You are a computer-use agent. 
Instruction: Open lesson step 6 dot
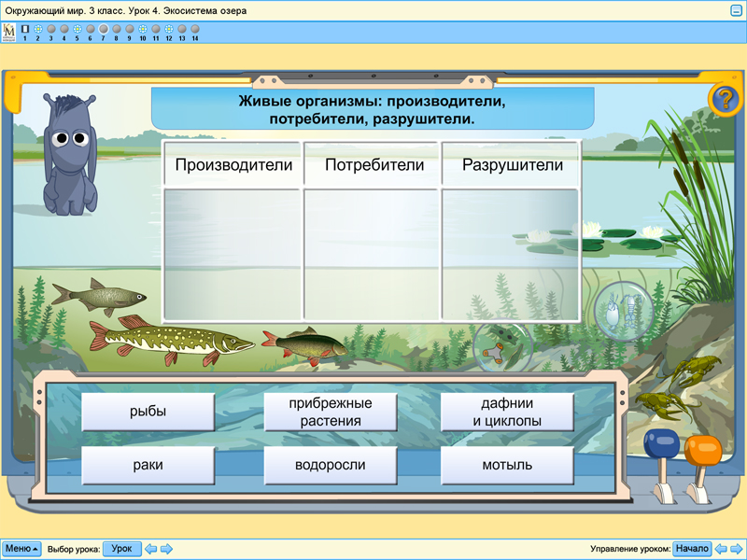pos(90,29)
